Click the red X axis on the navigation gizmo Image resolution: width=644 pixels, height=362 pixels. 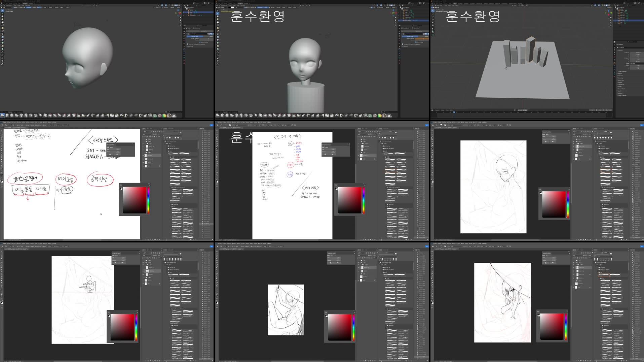point(180,13)
